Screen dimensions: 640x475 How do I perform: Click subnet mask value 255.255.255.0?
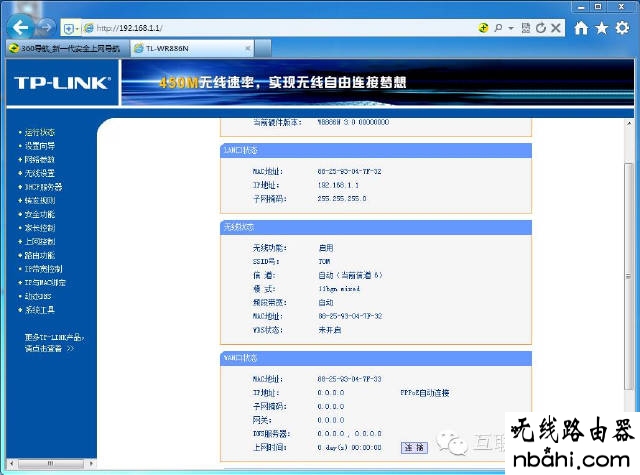[342, 198]
